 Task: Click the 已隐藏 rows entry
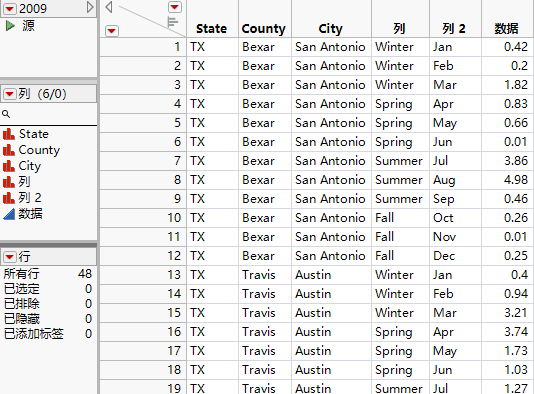(48, 319)
